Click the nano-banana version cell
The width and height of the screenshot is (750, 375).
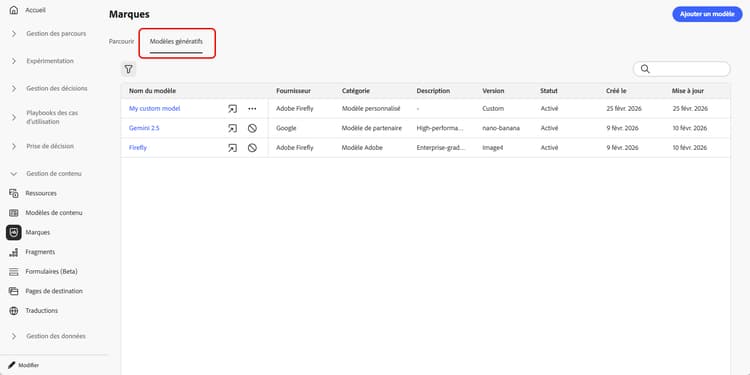(501, 128)
